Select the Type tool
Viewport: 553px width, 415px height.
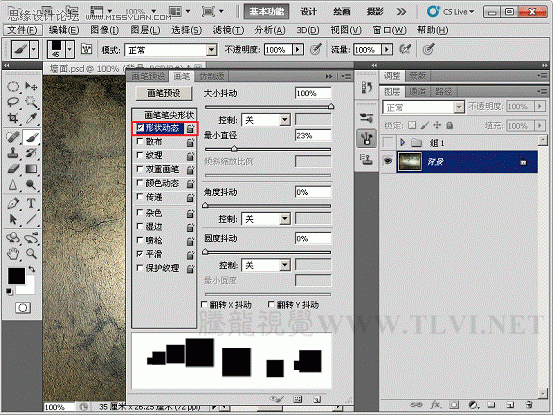31,203
